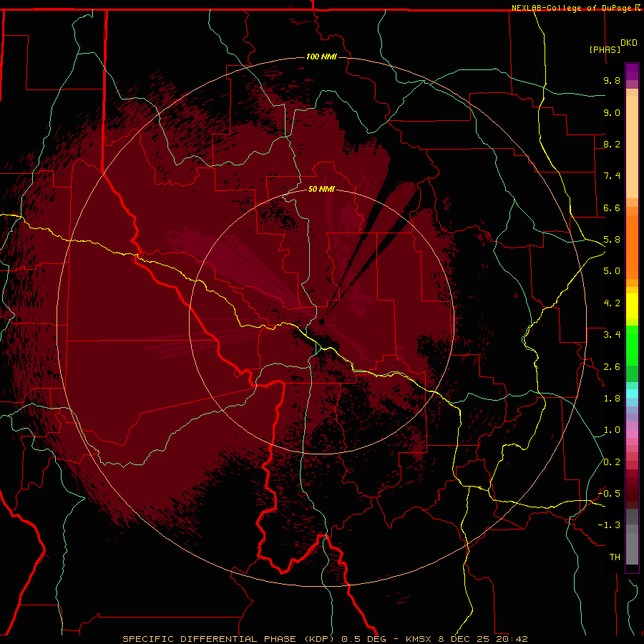Click the 5.8 value on color scale

coord(612,240)
